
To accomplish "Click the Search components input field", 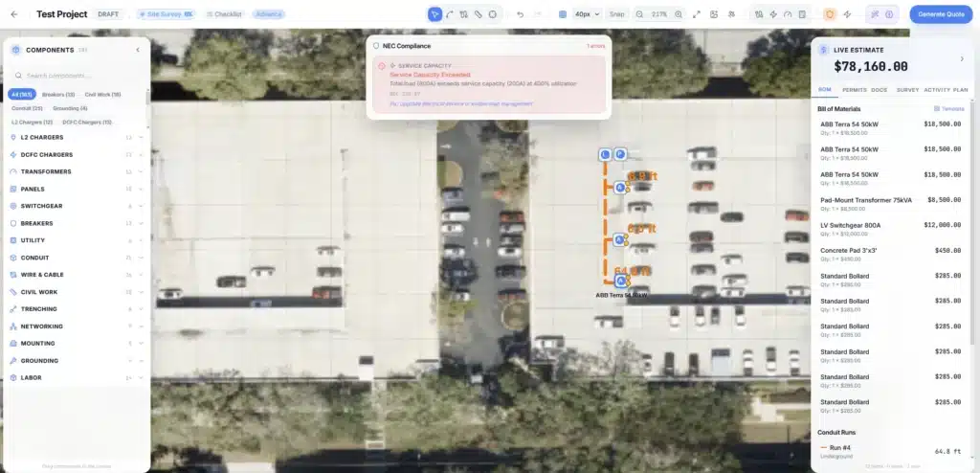I will [x=77, y=75].
